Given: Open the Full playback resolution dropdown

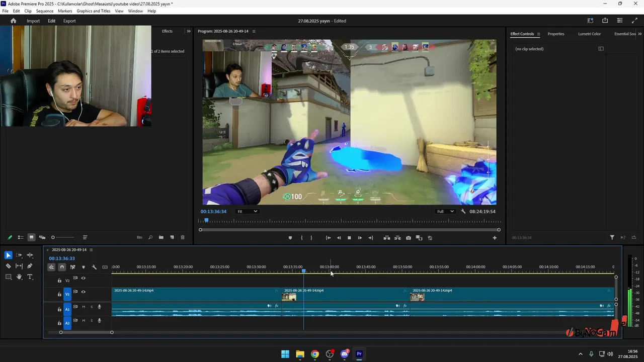Looking at the screenshot, I should coord(446,212).
